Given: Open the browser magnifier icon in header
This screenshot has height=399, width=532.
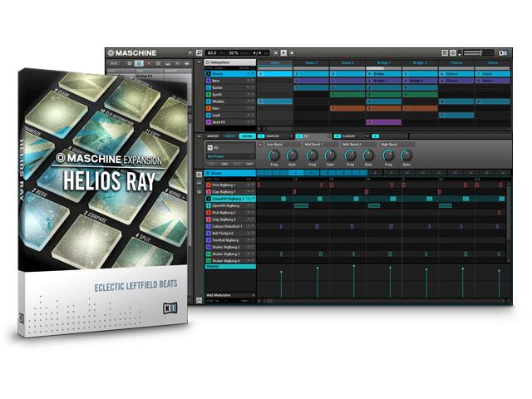Looking at the screenshot, I should pos(199,53).
